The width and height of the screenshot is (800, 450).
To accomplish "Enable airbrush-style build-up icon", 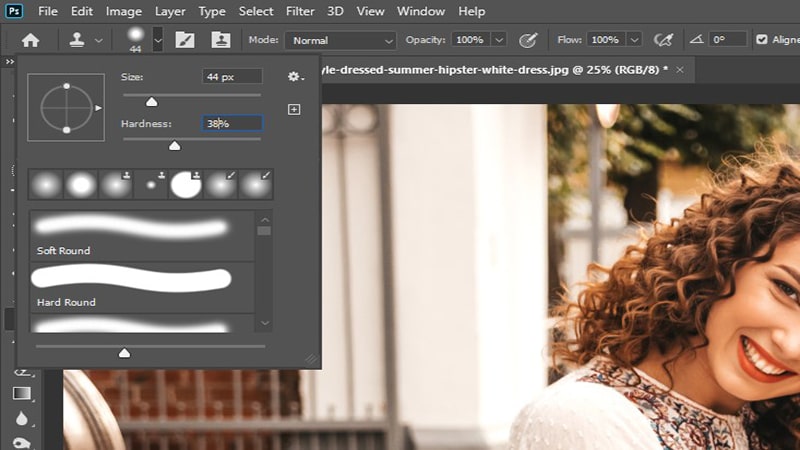I will point(662,40).
